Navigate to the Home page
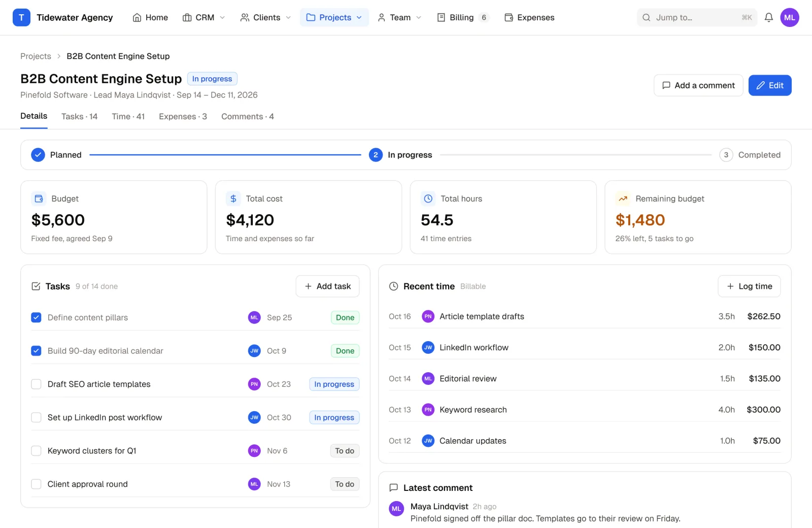 pos(150,17)
